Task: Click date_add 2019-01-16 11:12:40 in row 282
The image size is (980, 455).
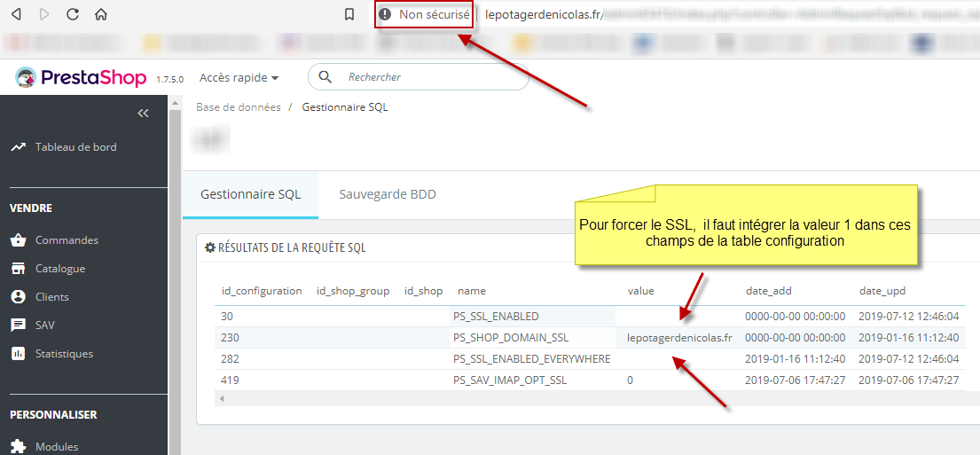Action: click(x=795, y=358)
